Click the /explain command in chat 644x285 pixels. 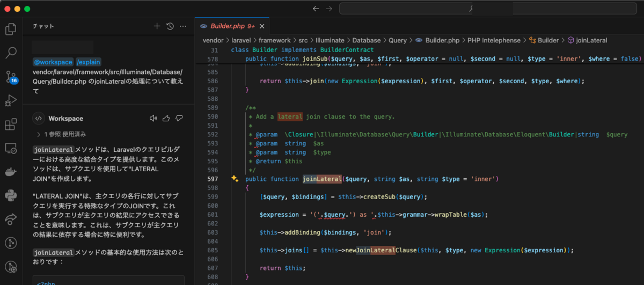pos(88,62)
